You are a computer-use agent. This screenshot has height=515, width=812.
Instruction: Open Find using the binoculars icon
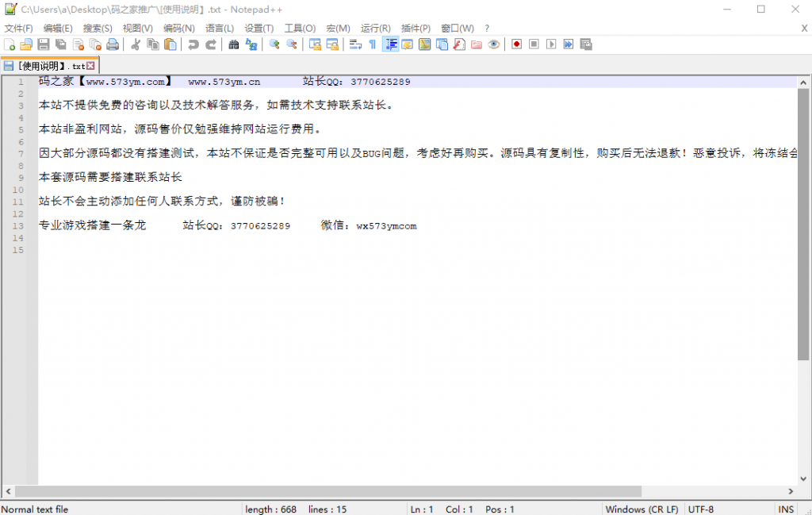(234, 44)
